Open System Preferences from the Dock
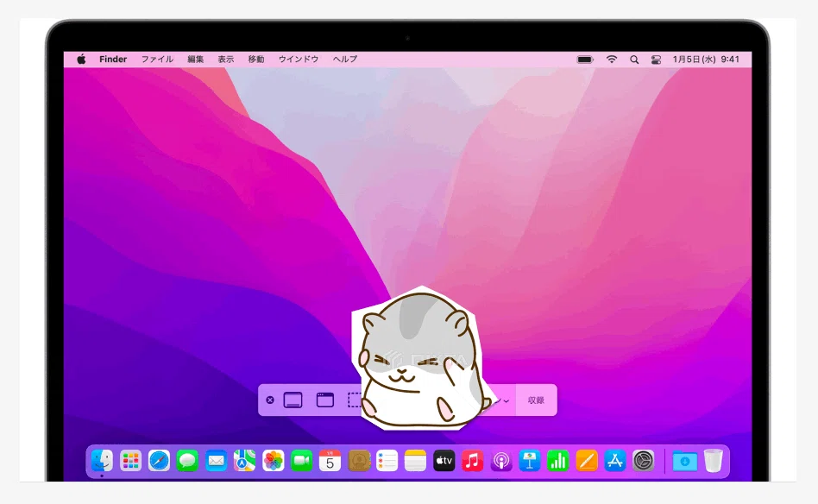 [x=643, y=461]
